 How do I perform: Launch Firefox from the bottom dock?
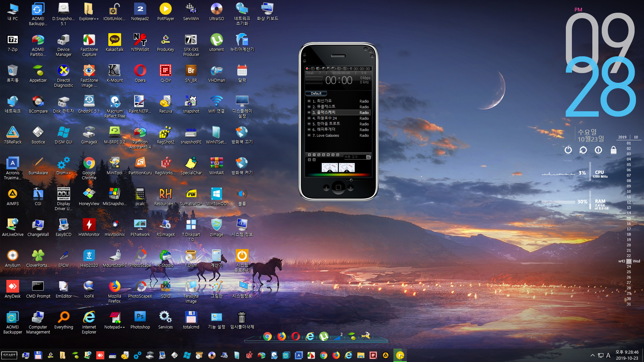[x=281, y=336]
